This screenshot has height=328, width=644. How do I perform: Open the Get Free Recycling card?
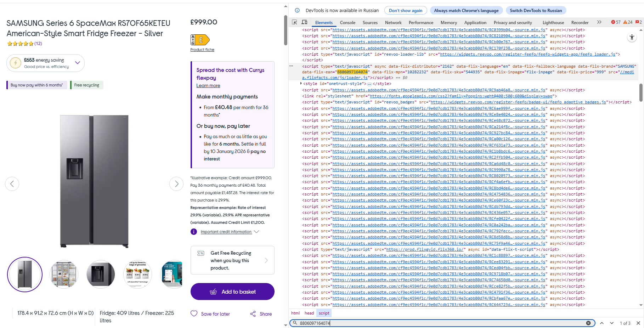(232, 260)
